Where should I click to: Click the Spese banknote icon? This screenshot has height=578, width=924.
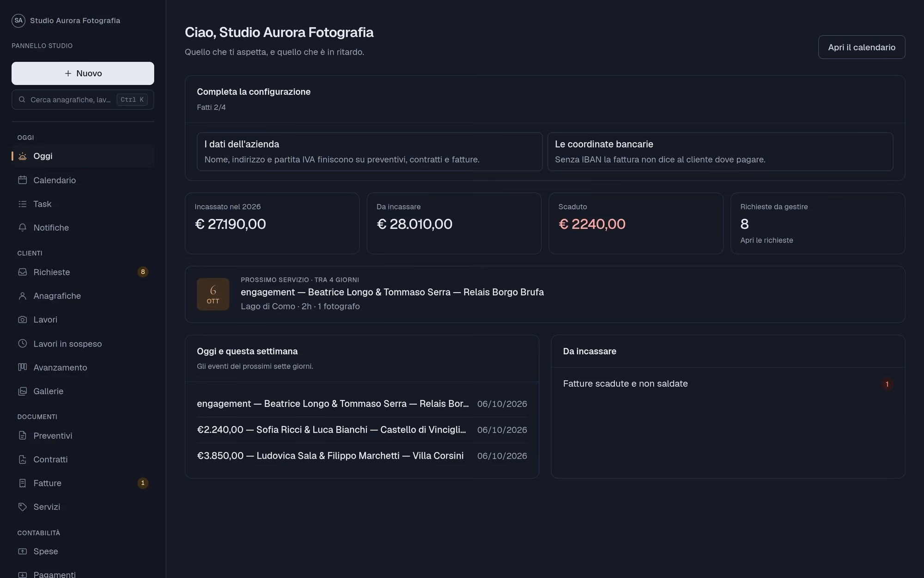pos(22,551)
